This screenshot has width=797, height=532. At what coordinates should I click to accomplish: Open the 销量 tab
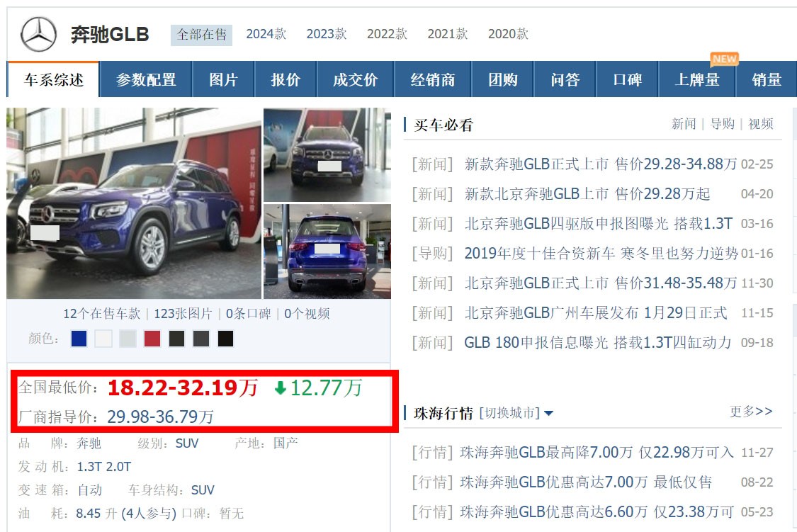click(767, 79)
